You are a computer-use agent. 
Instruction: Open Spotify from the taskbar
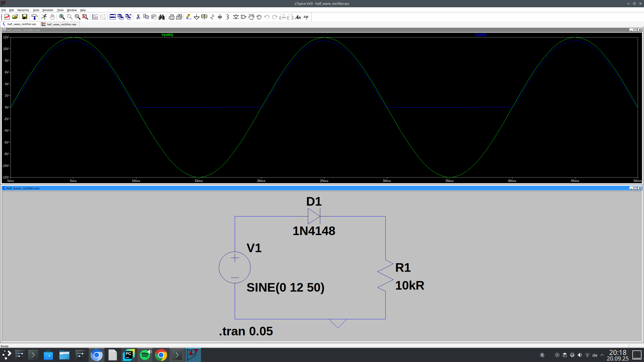coord(145,355)
